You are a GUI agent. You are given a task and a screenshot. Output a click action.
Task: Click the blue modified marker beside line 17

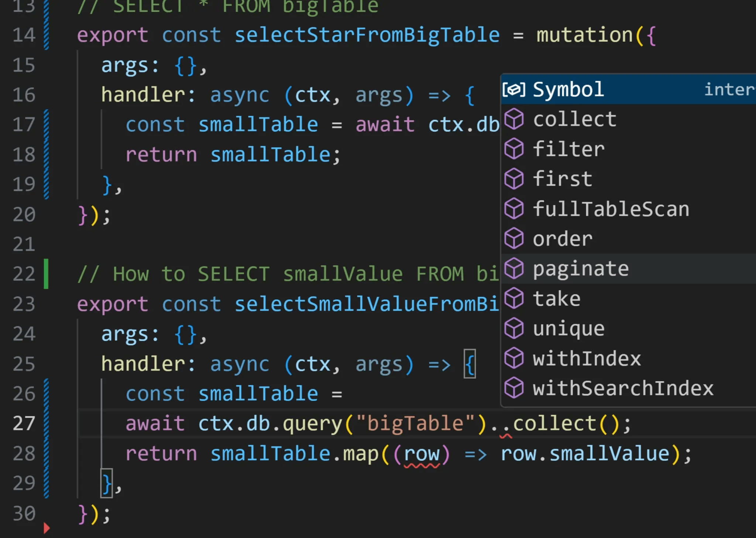(46, 124)
